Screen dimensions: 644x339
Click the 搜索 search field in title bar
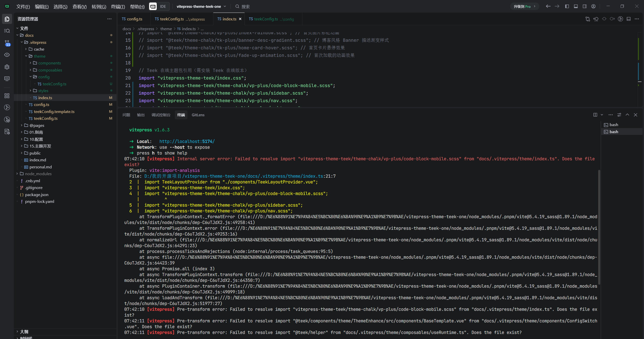pos(246,7)
